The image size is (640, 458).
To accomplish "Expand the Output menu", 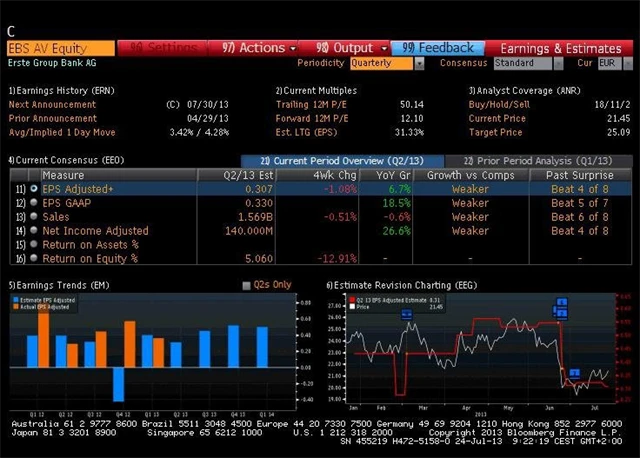I will click(x=346, y=47).
